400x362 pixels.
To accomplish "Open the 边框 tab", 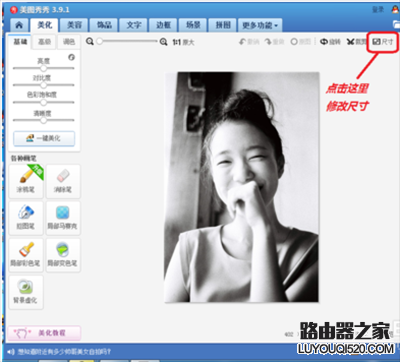I will [163, 25].
